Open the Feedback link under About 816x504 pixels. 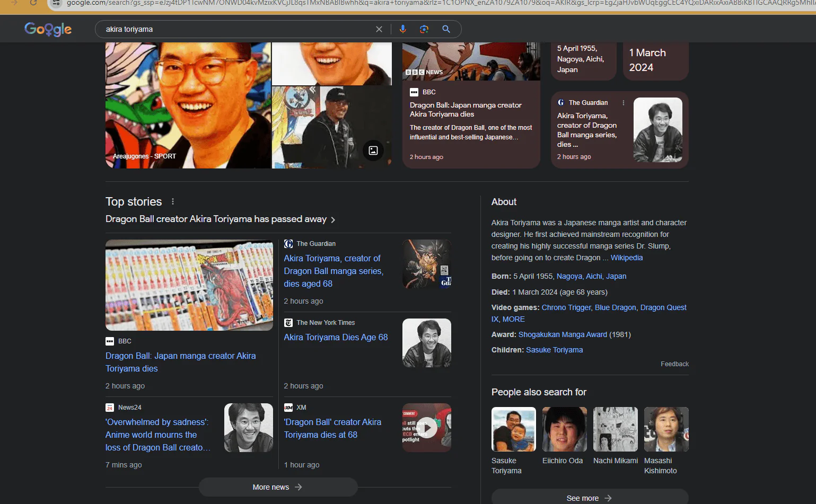click(x=674, y=364)
